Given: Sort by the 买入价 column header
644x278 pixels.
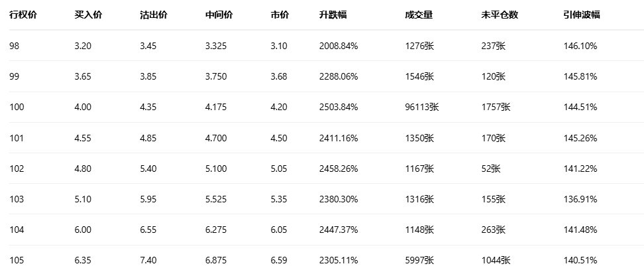Looking at the screenshot, I should pos(88,15).
